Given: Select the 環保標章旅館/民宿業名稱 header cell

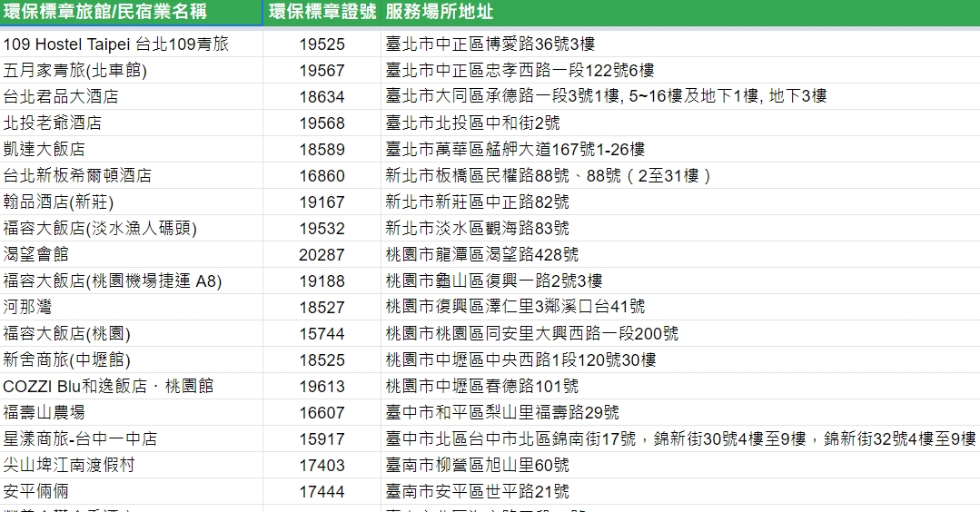Looking at the screenshot, I should click(x=132, y=13).
